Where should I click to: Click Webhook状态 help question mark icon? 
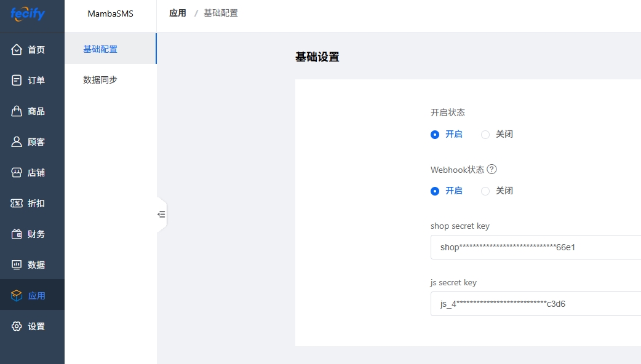click(492, 170)
